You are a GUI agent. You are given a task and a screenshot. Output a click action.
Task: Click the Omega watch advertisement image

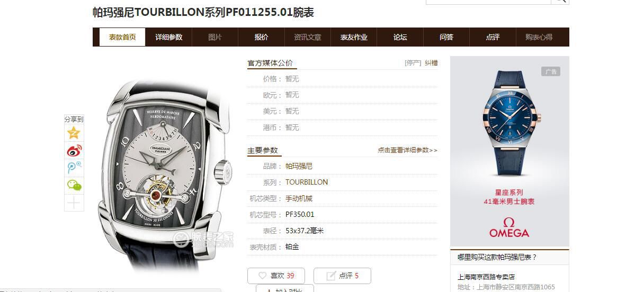[509, 151]
